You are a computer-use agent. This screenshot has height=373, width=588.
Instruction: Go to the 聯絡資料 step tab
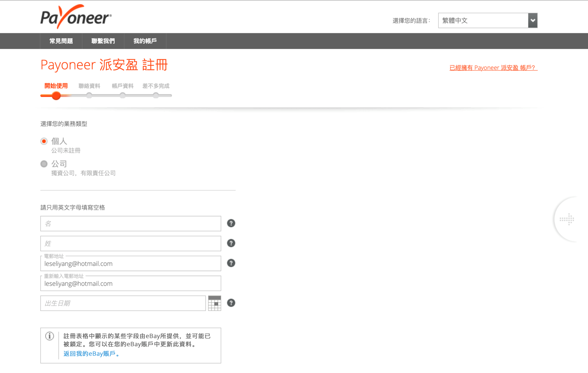[89, 86]
